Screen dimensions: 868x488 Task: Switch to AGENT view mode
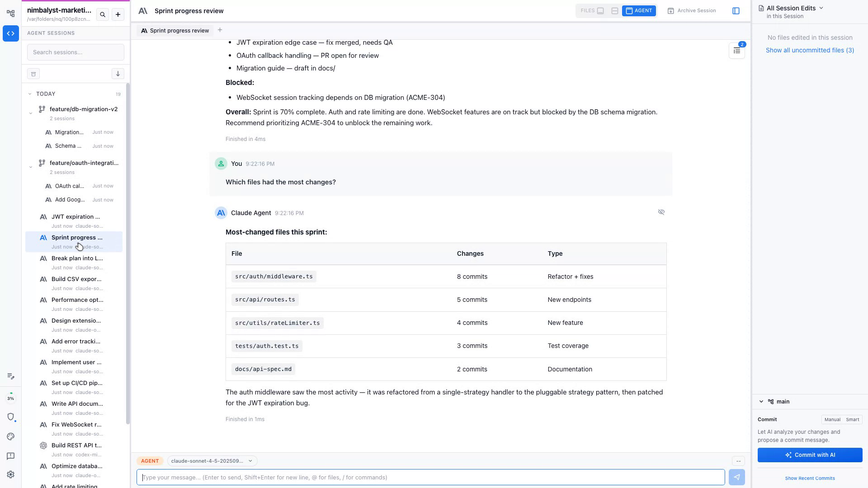[639, 11]
